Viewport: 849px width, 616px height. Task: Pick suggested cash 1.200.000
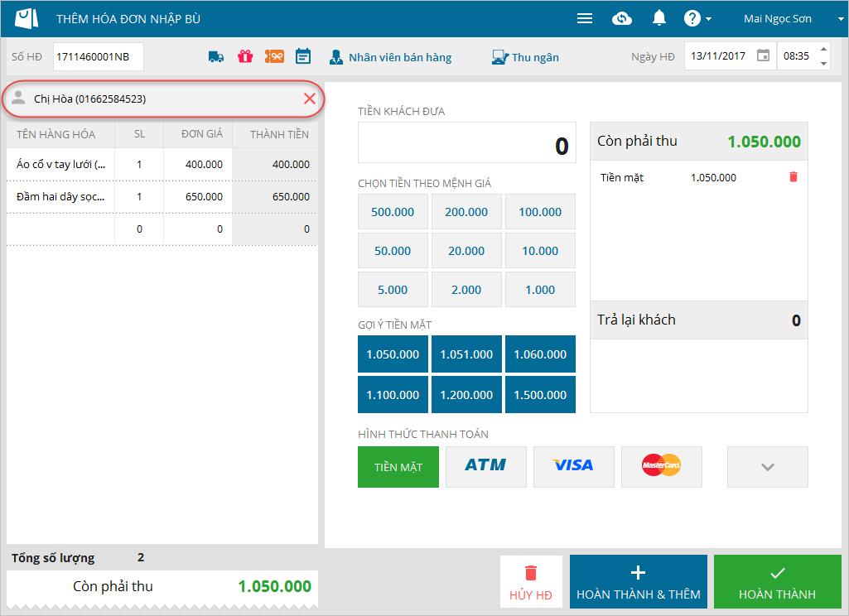pyautogui.click(x=466, y=395)
